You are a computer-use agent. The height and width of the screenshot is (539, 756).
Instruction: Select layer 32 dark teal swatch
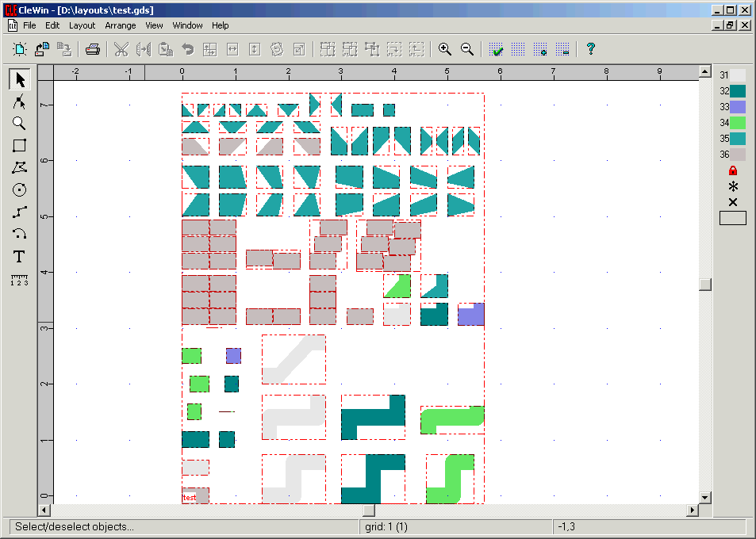(x=738, y=91)
